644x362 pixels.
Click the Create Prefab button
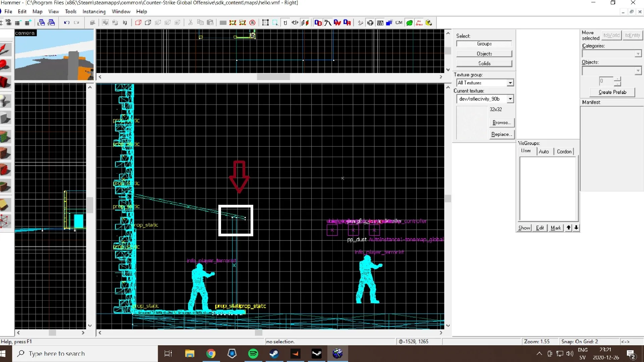click(x=612, y=92)
